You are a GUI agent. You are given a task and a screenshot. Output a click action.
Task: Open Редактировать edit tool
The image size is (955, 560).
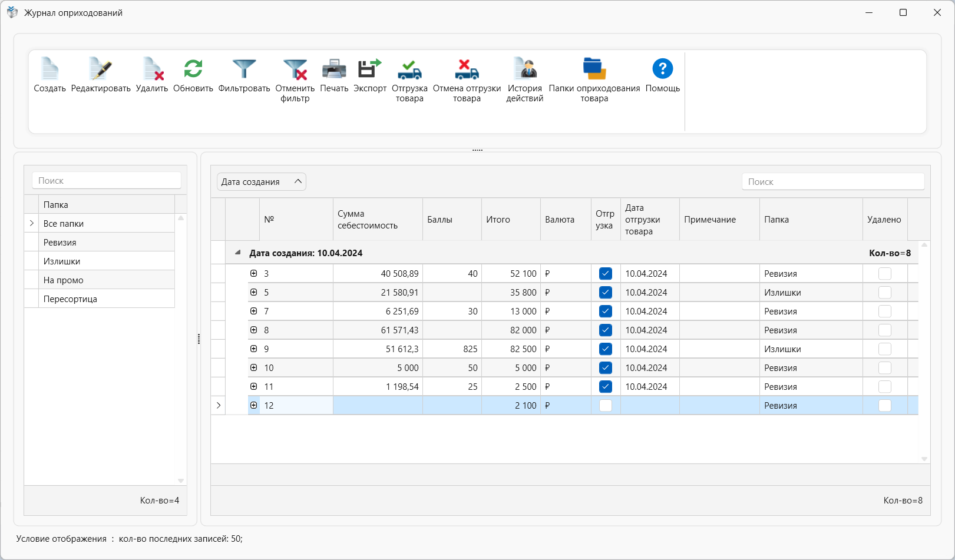tap(101, 69)
